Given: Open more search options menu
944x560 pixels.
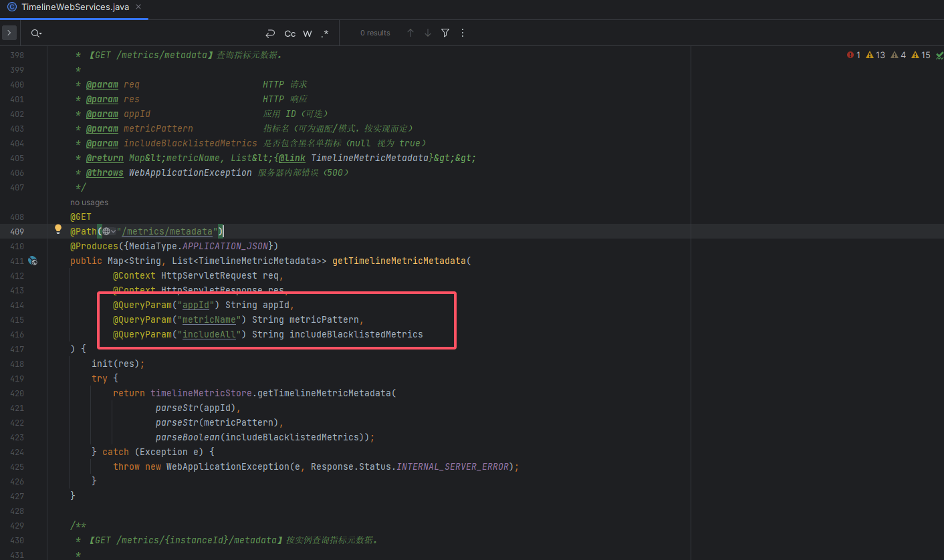Looking at the screenshot, I should click(x=463, y=33).
